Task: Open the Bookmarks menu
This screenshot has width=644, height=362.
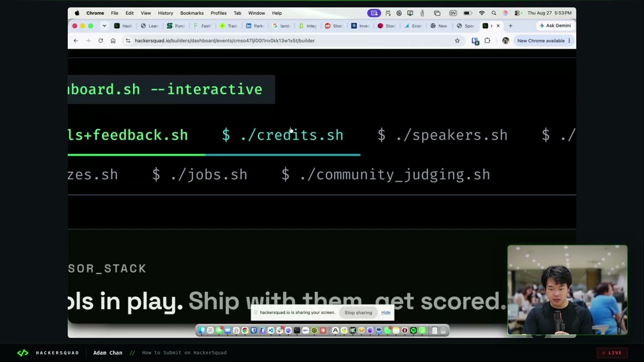Action: [192, 13]
